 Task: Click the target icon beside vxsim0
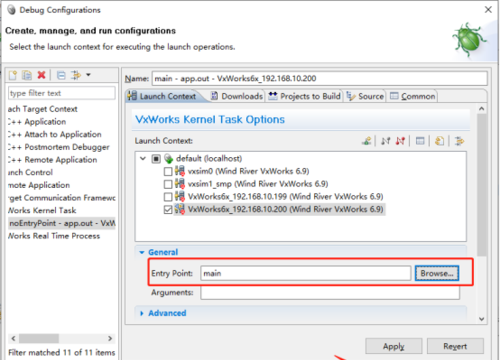(180, 171)
